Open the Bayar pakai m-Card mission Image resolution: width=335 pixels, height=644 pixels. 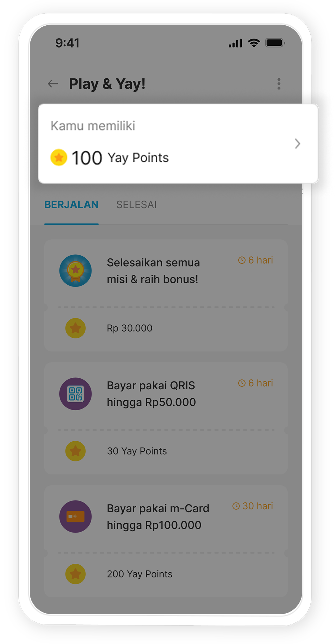pos(158,516)
